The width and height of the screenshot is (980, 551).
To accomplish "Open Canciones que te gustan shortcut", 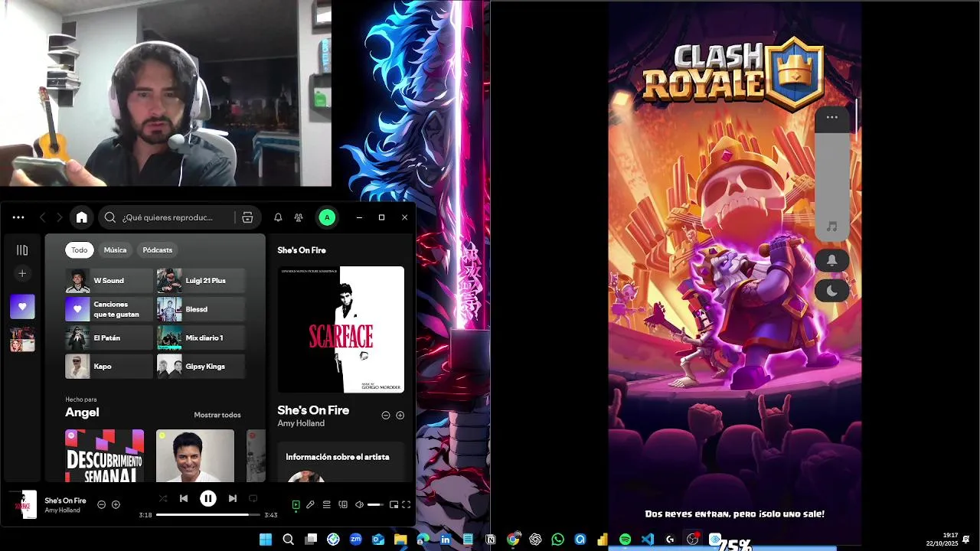I will tap(109, 309).
